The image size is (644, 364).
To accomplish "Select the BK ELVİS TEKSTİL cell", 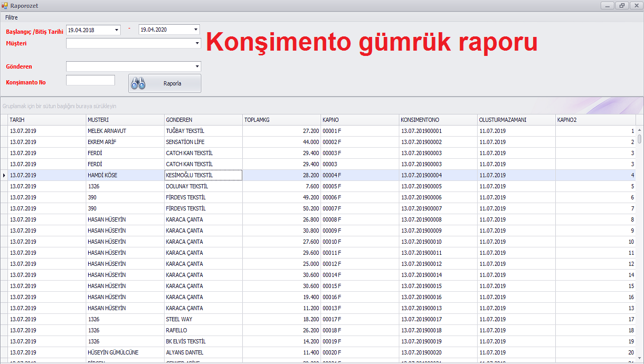I will [x=203, y=341].
